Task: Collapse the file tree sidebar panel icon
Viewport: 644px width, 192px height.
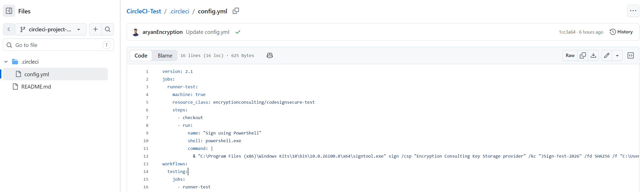Action: 9,11
